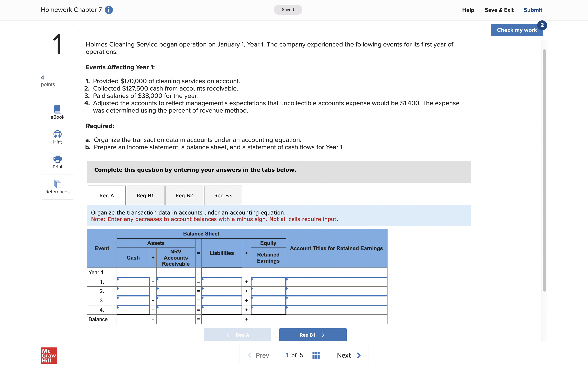Expand Account Titles dropdown for event 4

(x=336, y=310)
